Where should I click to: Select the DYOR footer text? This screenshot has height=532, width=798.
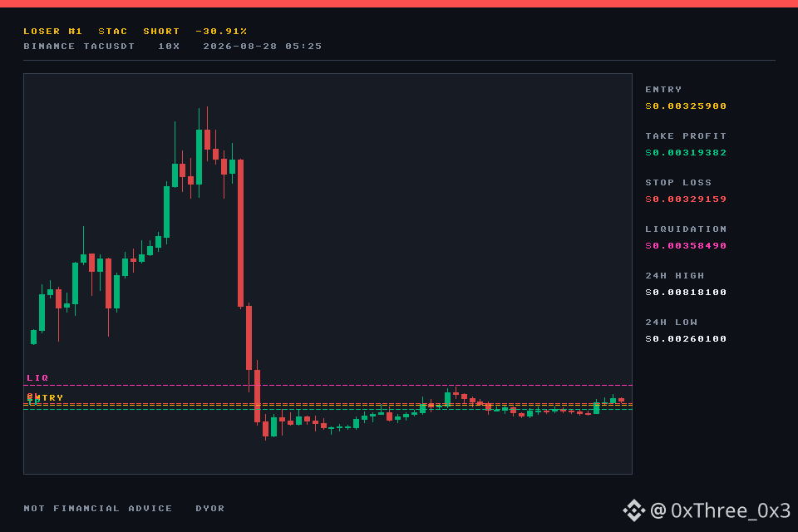pyautogui.click(x=209, y=508)
